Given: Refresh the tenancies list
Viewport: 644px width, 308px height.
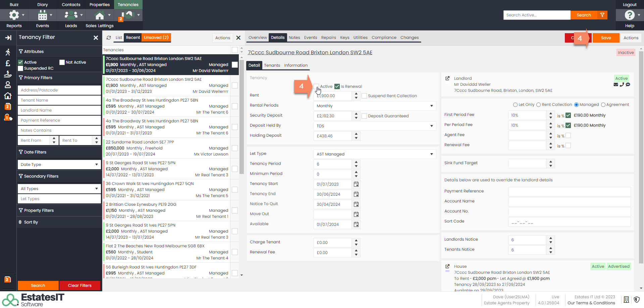Looking at the screenshot, I should 109,38.
